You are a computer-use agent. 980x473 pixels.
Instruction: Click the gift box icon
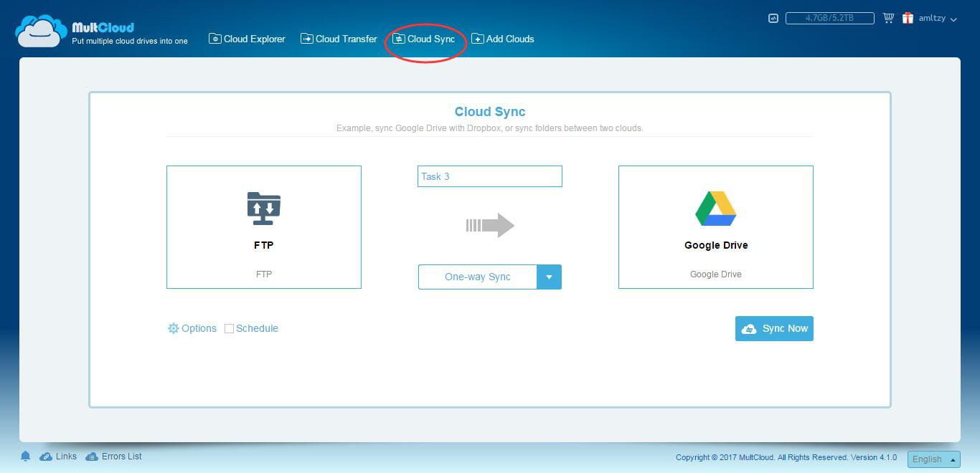(x=908, y=18)
